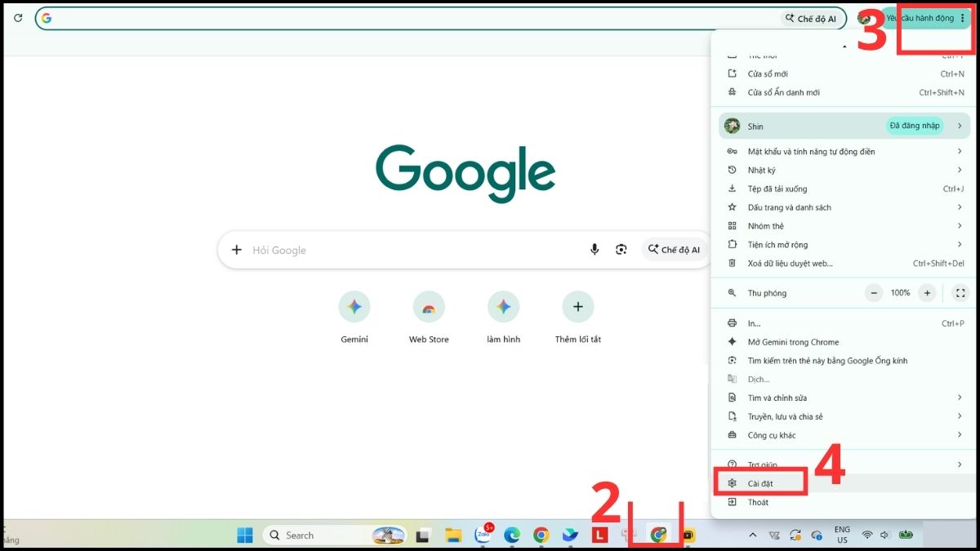Click the battery tray icon
Image resolution: width=980 pixels, height=551 pixels.
click(x=905, y=535)
